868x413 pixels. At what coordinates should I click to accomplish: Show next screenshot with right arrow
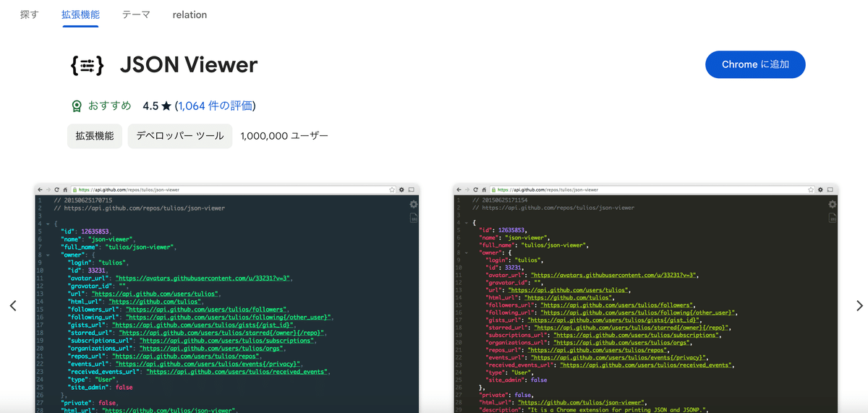[x=859, y=306]
